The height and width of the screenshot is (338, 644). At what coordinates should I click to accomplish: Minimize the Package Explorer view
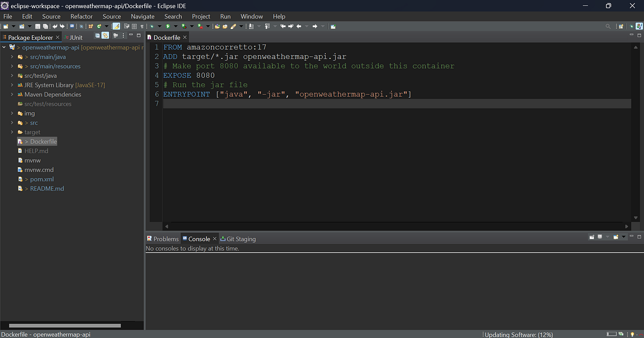pos(130,35)
